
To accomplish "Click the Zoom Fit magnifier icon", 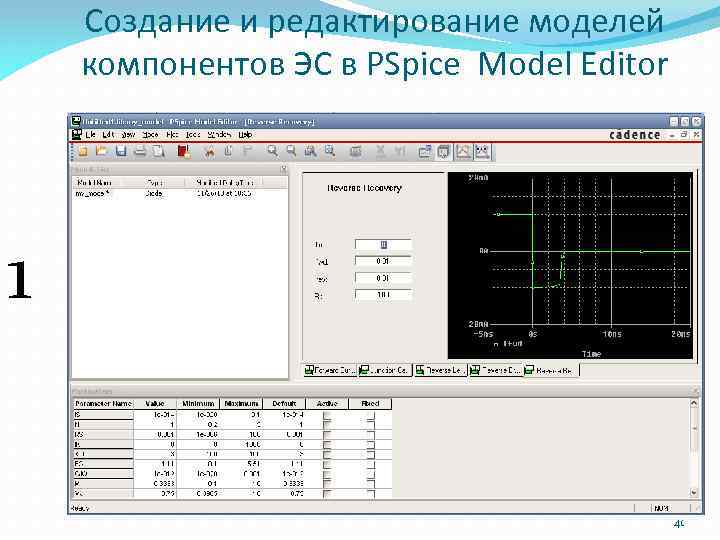I will pyautogui.click(x=330, y=151).
